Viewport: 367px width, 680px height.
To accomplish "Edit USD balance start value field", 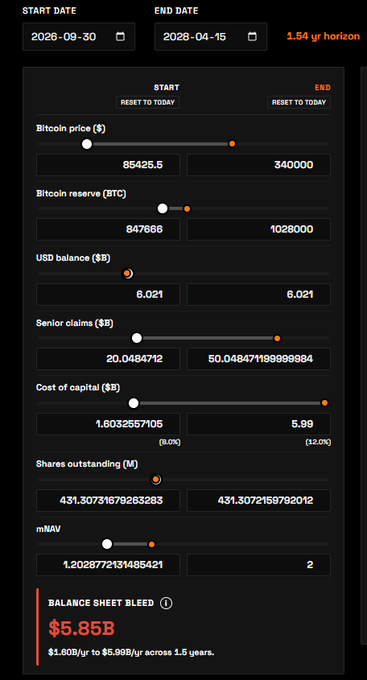I will coord(108,294).
